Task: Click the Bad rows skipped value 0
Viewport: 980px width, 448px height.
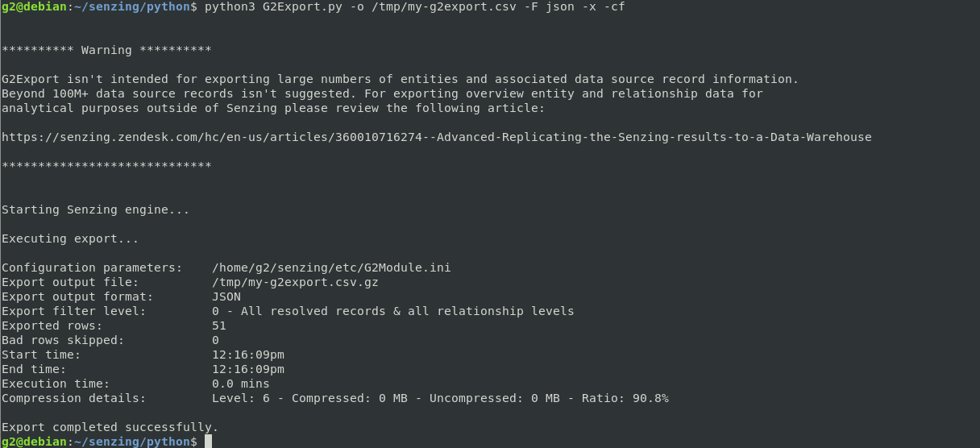Action: [215, 340]
